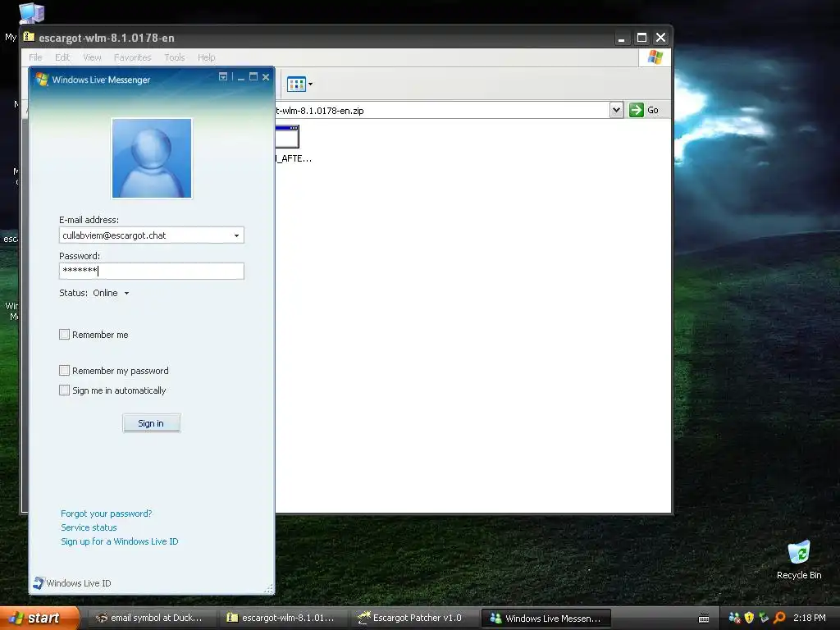Open the File menu in Explorer
Screen dimensions: 840x630
click(x=35, y=57)
